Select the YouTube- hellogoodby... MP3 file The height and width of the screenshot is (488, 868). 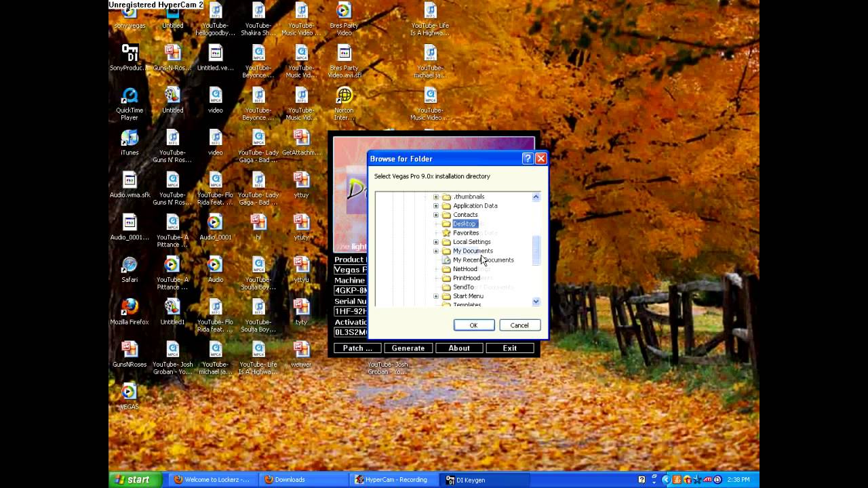tap(216, 19)
